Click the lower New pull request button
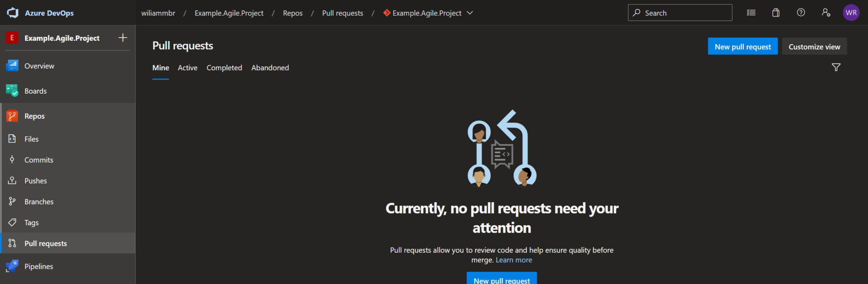The height and width of the screenshot is (284, 868). click(x=501, y=278)
